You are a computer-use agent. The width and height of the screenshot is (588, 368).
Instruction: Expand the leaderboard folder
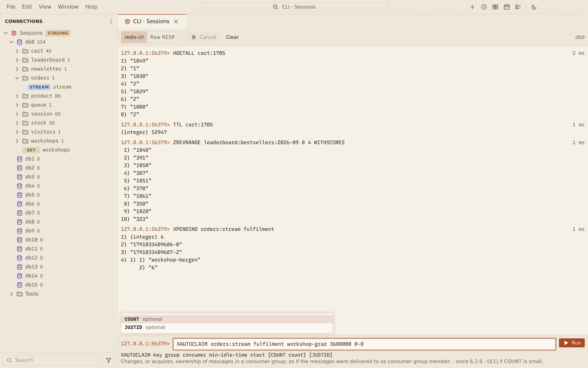pos(17,60)
